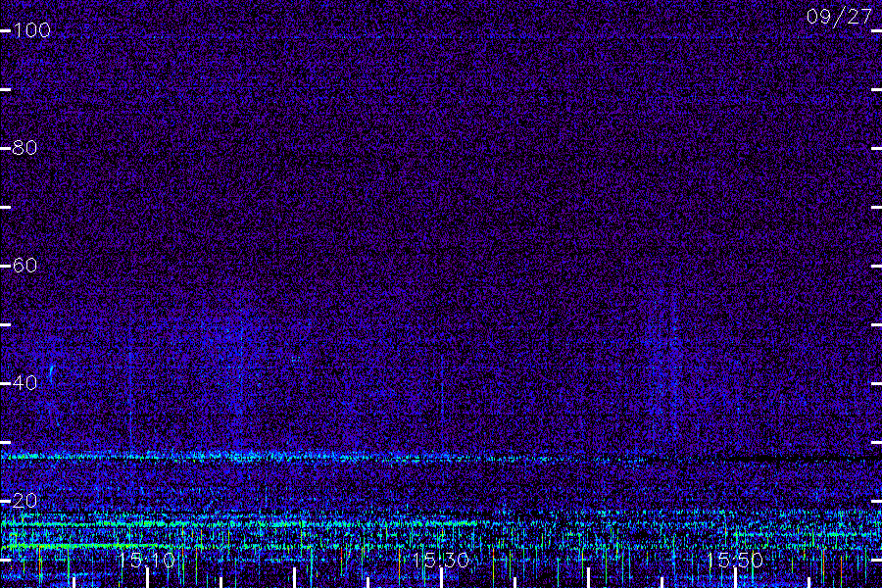The width and height of the screenshot is (882, 588).
Task: Click the 80 frequency axis label
Action: tap(25, 148)
